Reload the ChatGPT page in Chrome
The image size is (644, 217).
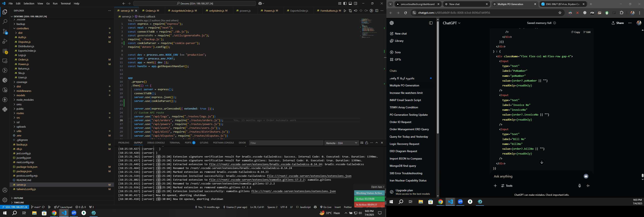click(406, 13)
